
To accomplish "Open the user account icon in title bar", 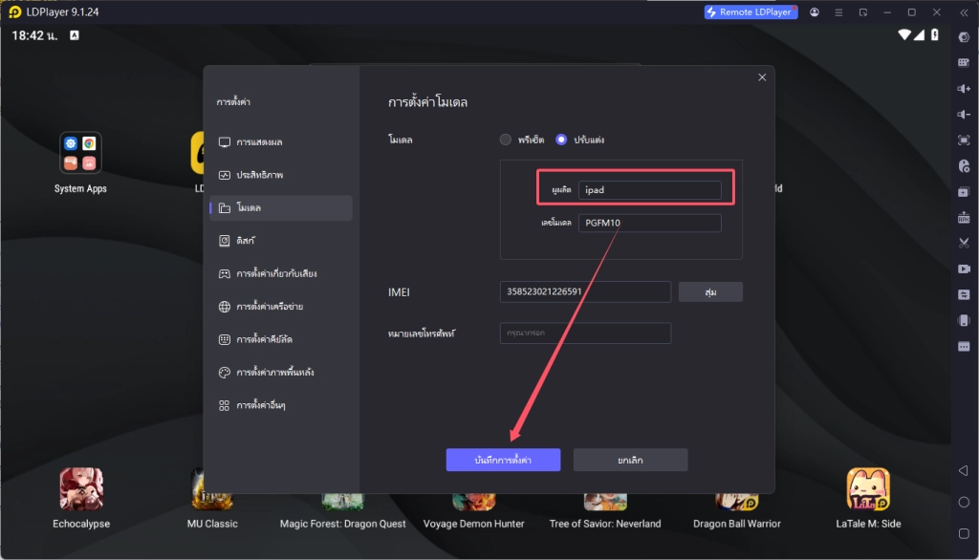I will pos(815,11).
